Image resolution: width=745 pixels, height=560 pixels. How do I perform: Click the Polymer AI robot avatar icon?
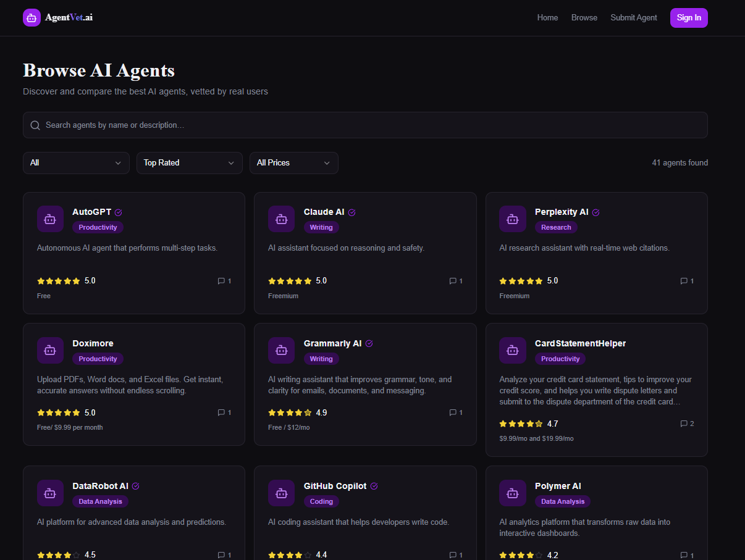[x=513, y=493]
